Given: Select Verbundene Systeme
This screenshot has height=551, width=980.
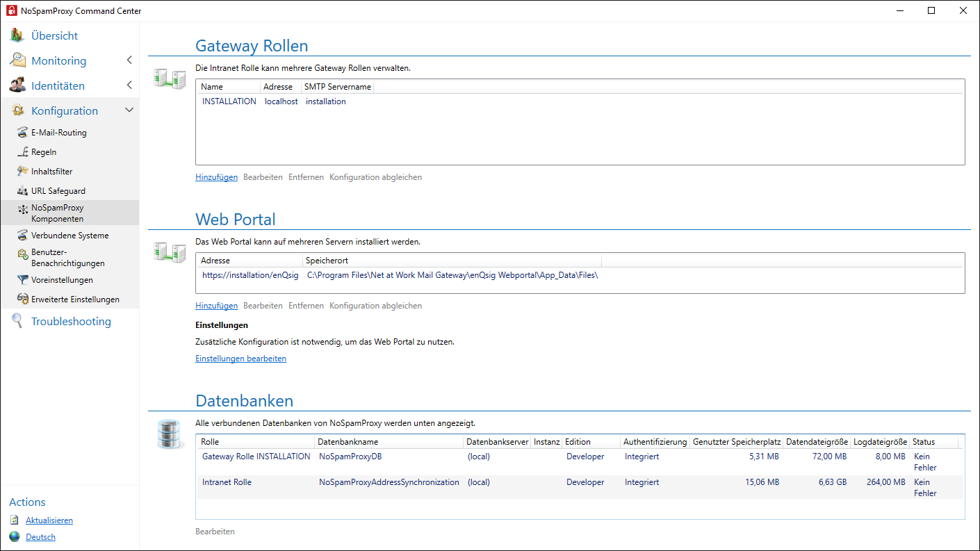Looking at the screenshot, I should click(70, 236).
